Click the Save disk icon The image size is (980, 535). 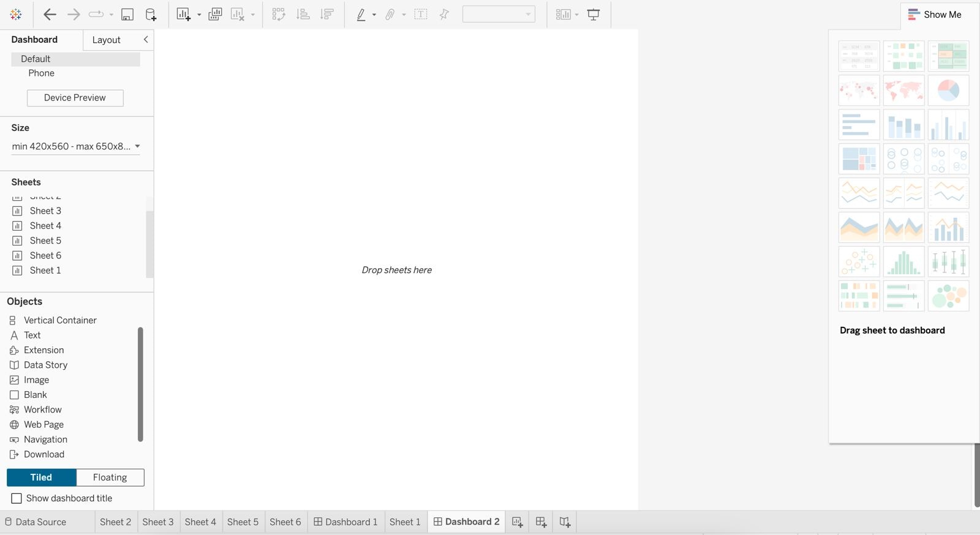127,15
